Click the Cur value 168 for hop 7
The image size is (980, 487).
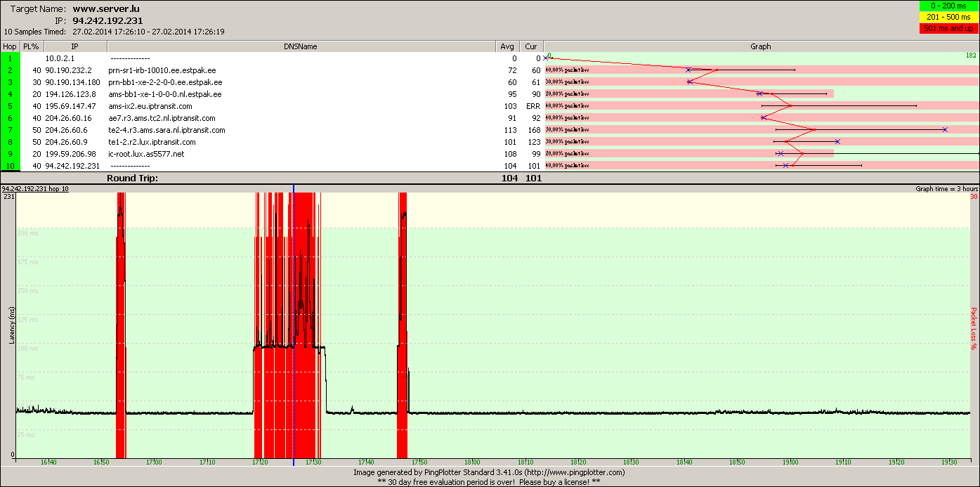tap(535, 130)
